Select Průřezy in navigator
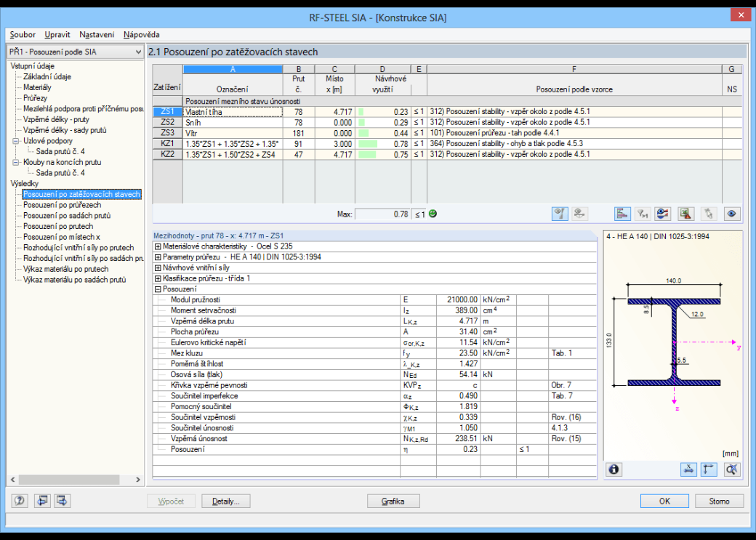Image resolution: width=756 pixels, height=540 pixels. click(35, 98)
